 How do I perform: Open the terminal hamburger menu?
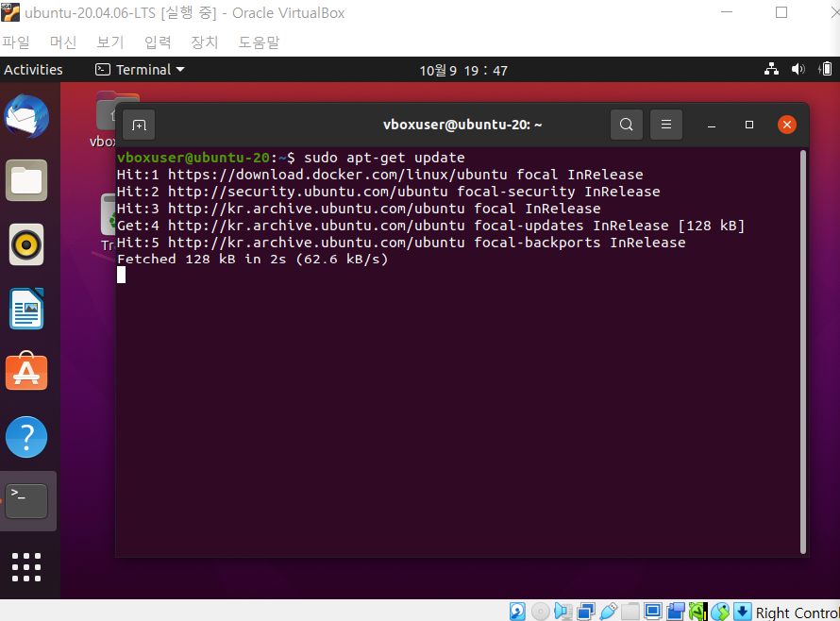point(666,125)
